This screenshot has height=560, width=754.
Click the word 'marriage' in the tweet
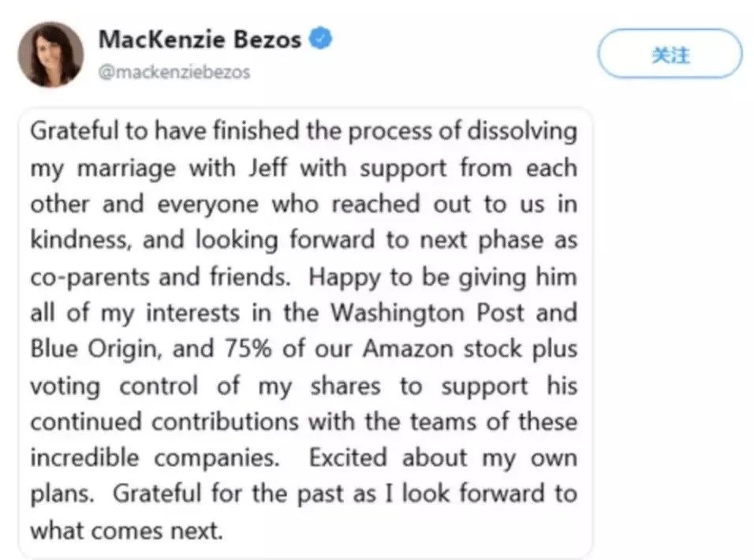coord(126,170)
